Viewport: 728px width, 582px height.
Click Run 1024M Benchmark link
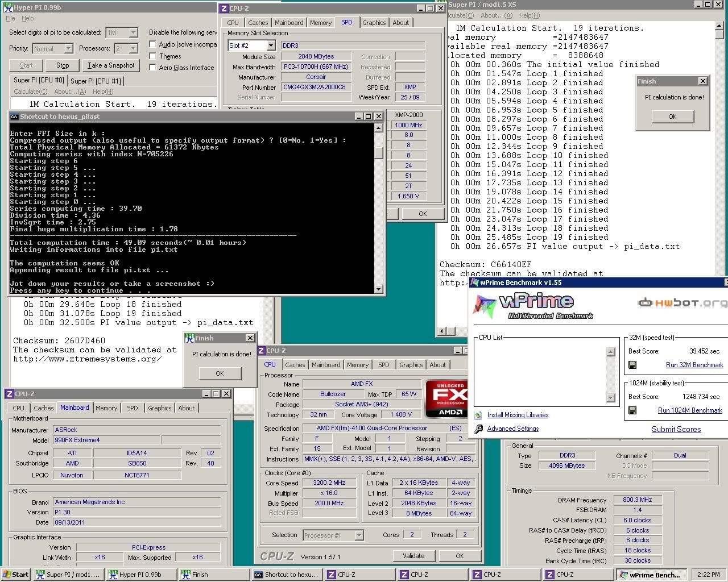point(690,410)
